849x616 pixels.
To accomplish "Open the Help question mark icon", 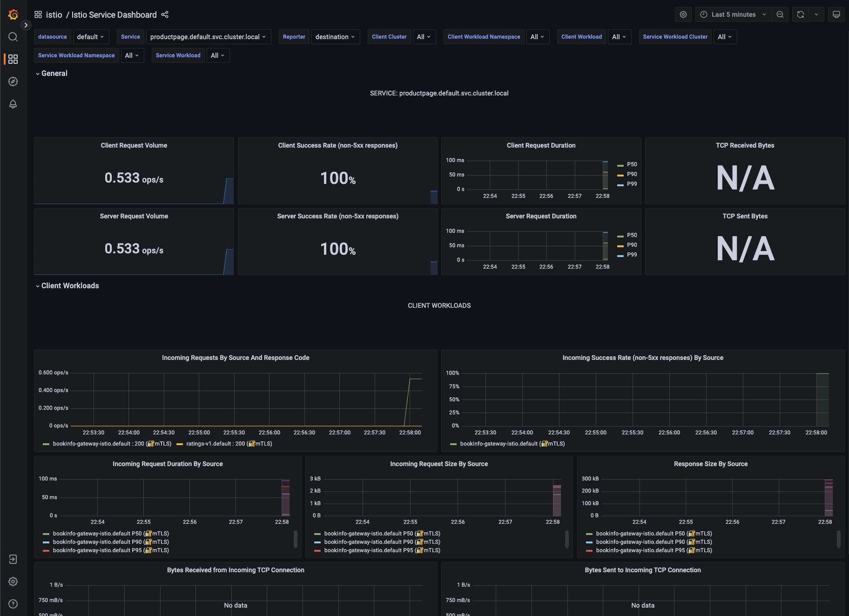I will 13,604.
